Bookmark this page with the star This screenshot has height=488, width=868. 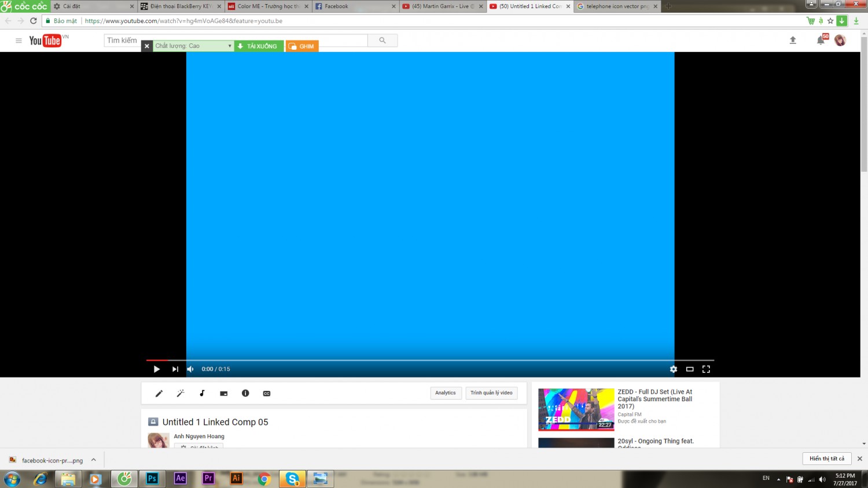click(x=830, y=21)
